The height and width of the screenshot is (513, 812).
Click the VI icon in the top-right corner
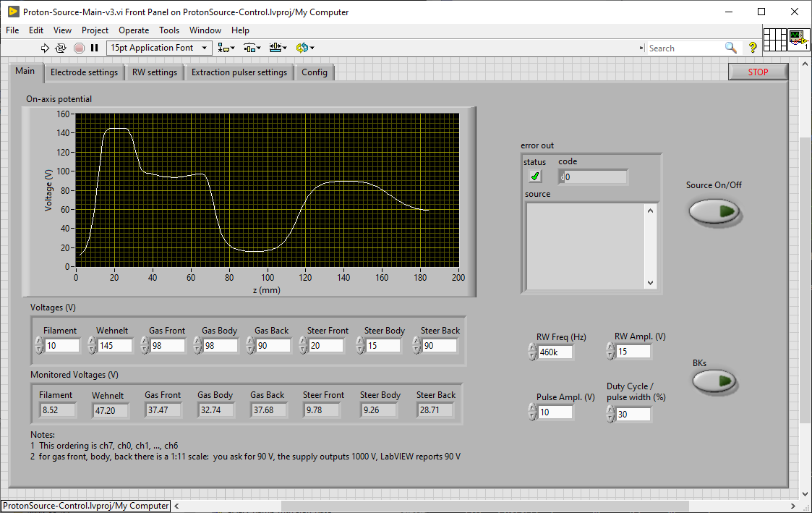click(x=798, y=40)
